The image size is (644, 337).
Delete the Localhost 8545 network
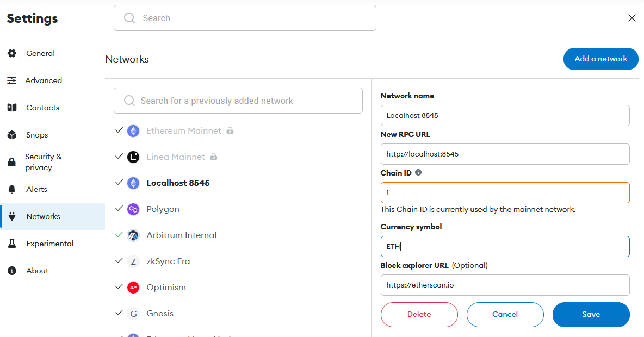coord(419,315)
